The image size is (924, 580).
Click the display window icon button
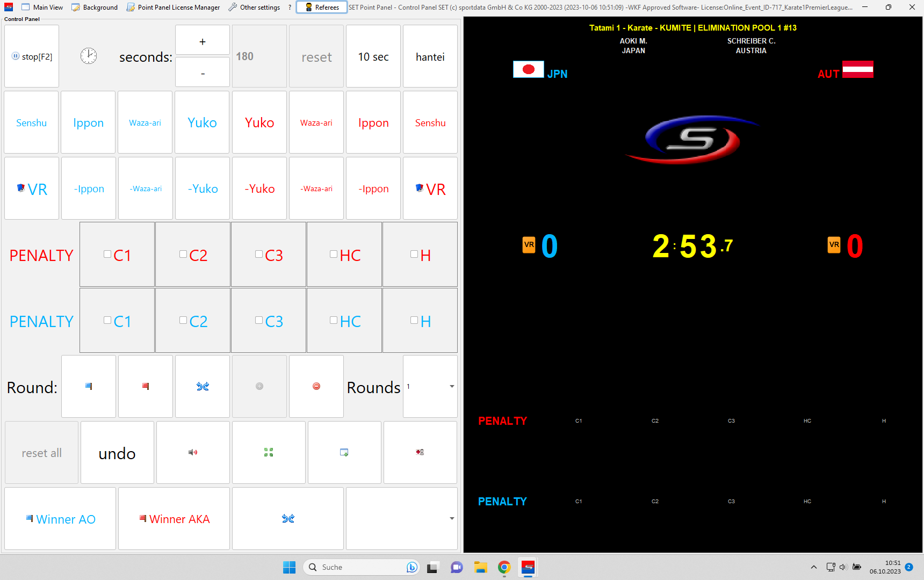pyautogui.click(x=344, y=452)
